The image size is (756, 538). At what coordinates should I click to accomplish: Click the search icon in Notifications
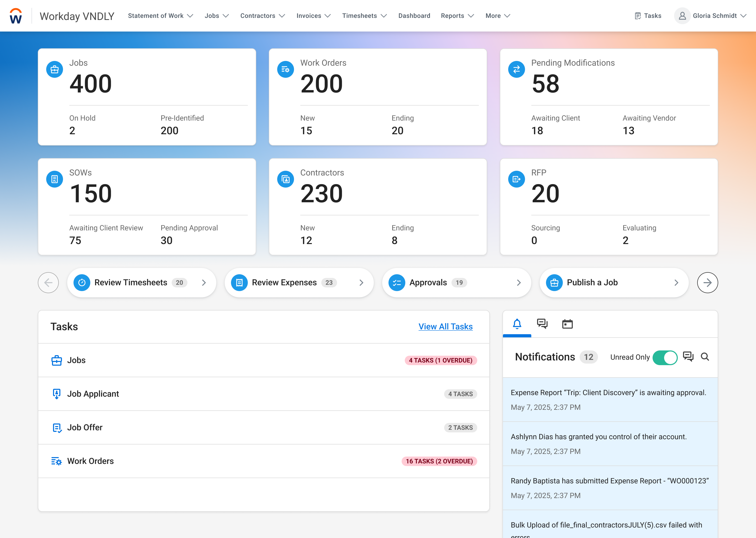[705, 357]
